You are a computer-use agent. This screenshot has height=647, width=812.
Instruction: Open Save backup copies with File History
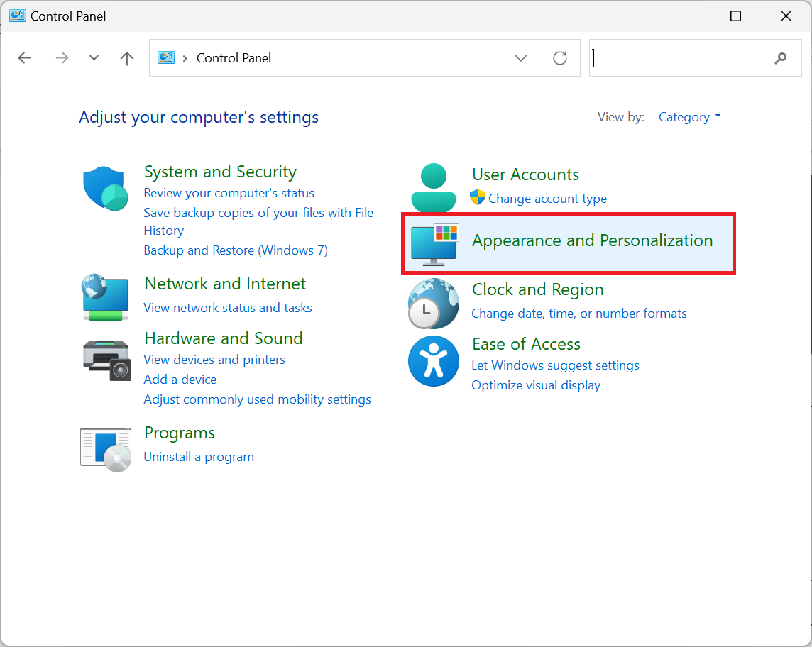pyautogui.click(x=258, y=221)
